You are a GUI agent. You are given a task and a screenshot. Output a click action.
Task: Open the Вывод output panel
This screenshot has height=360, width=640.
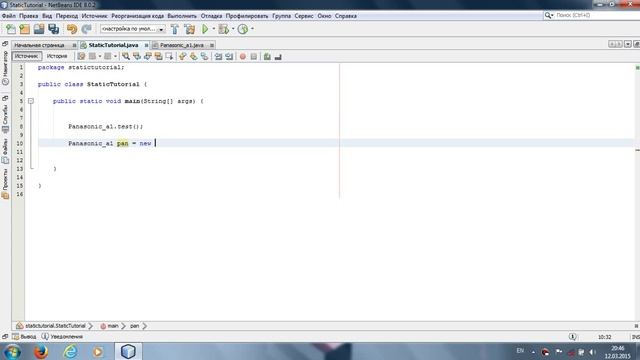tap(24, 337)
